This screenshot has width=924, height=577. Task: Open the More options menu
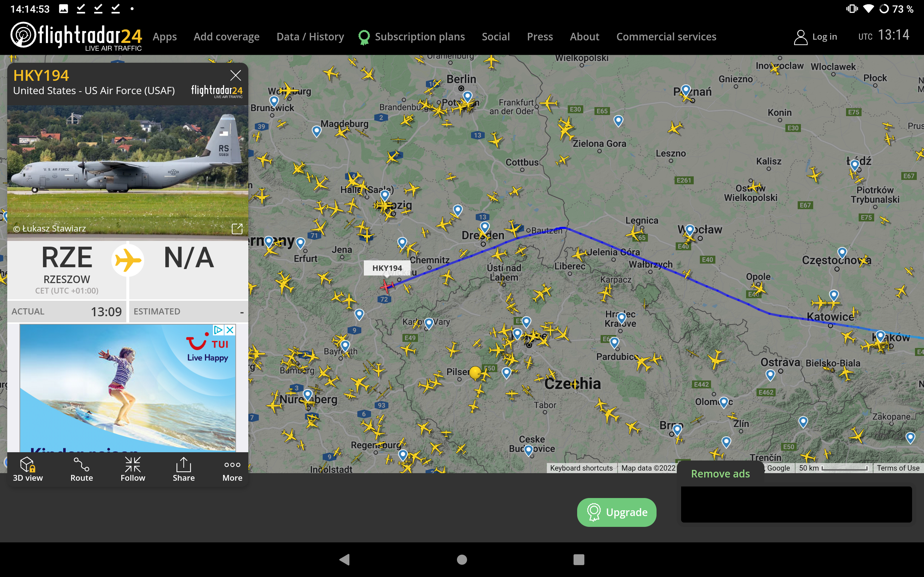[x=232, y=470]
